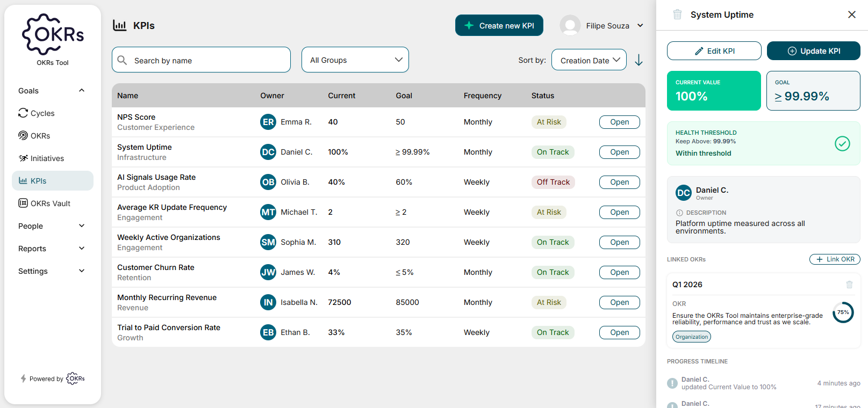Viewport: 868px width, 408px height.
Task: Click Filipe Souza profile avatar
Action: point(570,25)
